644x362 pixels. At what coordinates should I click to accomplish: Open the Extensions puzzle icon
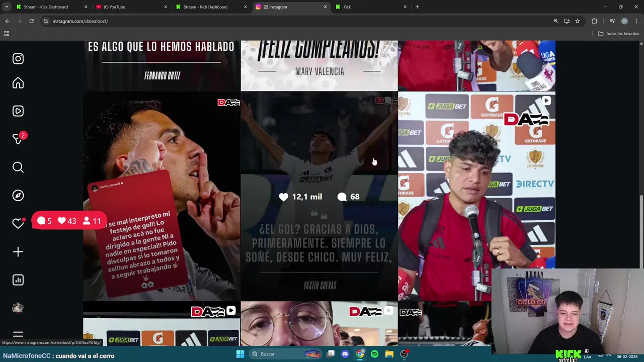[595, 21]
